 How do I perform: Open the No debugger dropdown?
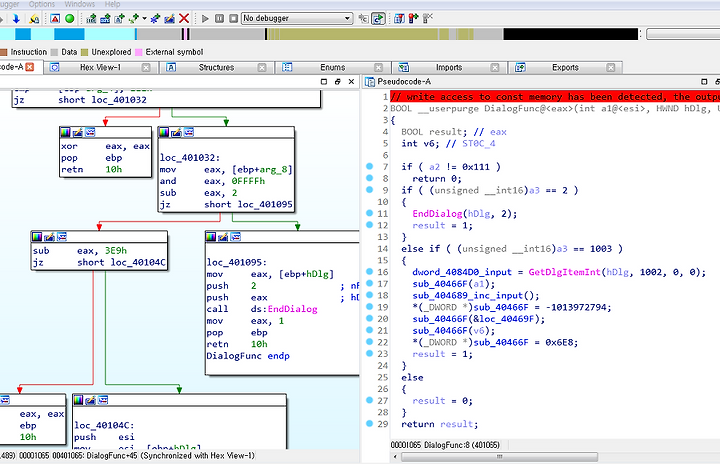click(x=297, y=18)
